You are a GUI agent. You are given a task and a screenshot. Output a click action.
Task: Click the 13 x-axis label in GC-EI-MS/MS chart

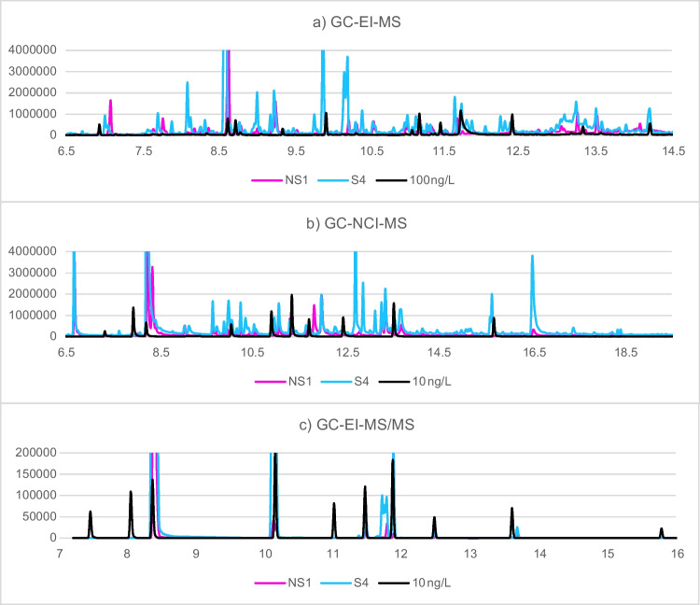click(x=470, y=554)
